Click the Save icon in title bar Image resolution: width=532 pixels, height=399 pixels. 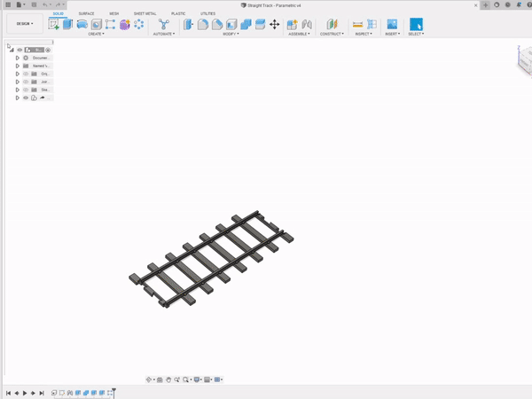(x=34, y=4)
